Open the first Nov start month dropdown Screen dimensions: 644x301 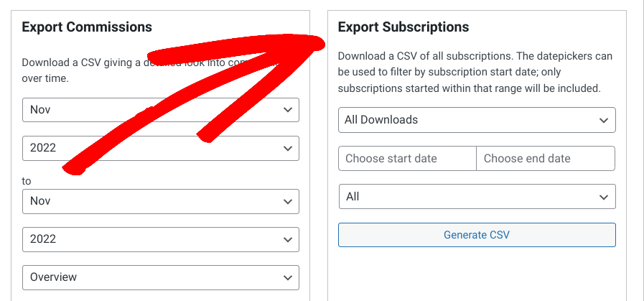(161, 110)
